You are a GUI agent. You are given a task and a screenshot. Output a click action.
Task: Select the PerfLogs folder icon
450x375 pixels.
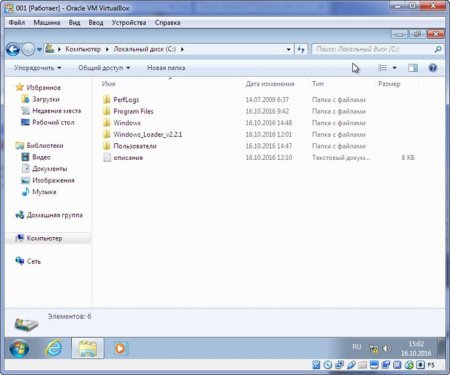pos(107,99)
